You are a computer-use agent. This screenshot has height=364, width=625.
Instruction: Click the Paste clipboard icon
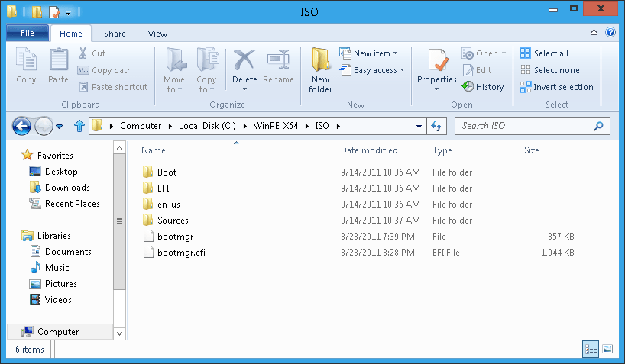(x=59, y=60)
